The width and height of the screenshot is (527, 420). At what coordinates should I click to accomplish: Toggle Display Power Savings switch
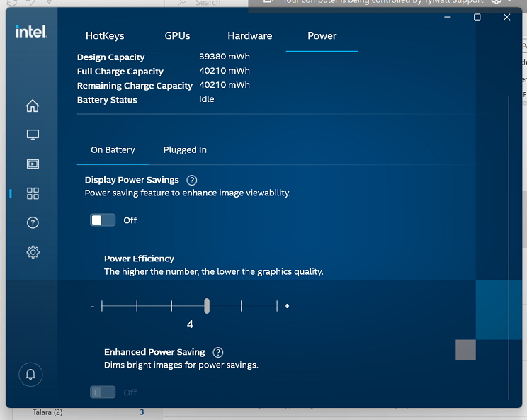click(103, 220)
